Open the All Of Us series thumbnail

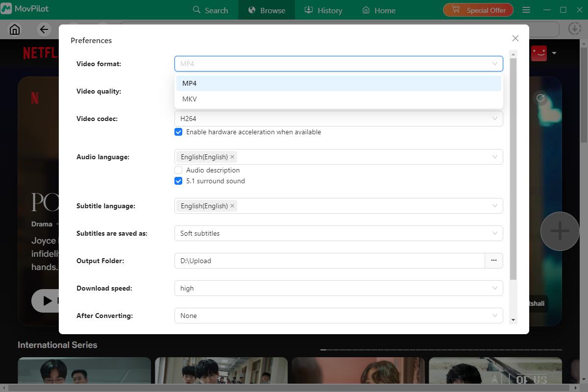(x=495, y=370)
